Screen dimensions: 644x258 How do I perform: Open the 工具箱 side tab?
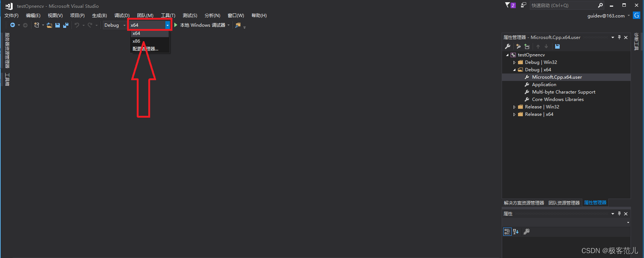click(7, 79)
